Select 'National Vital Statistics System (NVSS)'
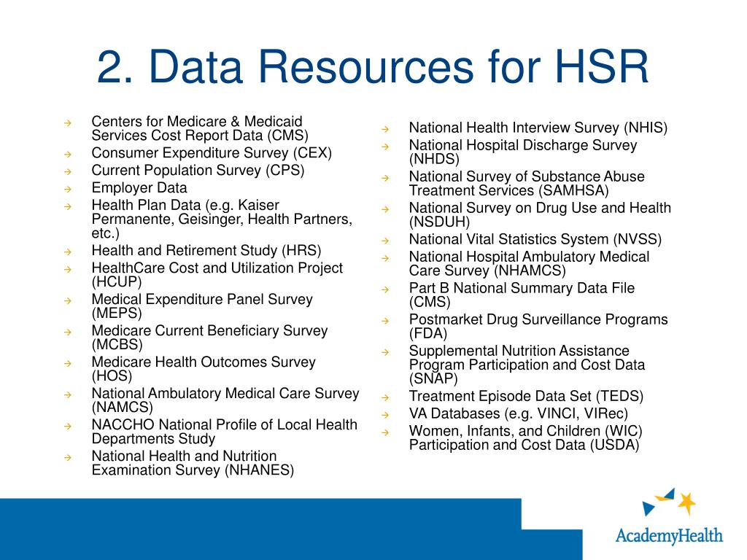Image resolution: width=747 pixels, height=560 pixels. point(535,239)
